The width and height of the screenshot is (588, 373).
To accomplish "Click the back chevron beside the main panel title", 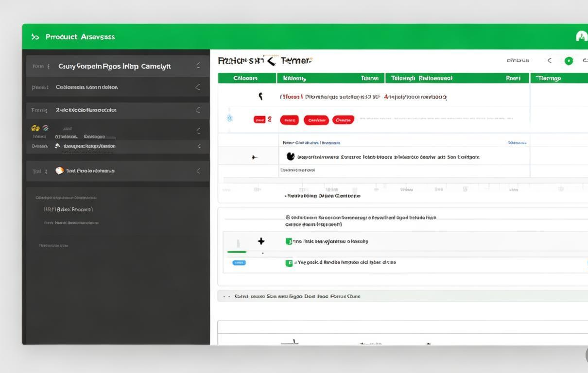I will [x=271, y=61].
